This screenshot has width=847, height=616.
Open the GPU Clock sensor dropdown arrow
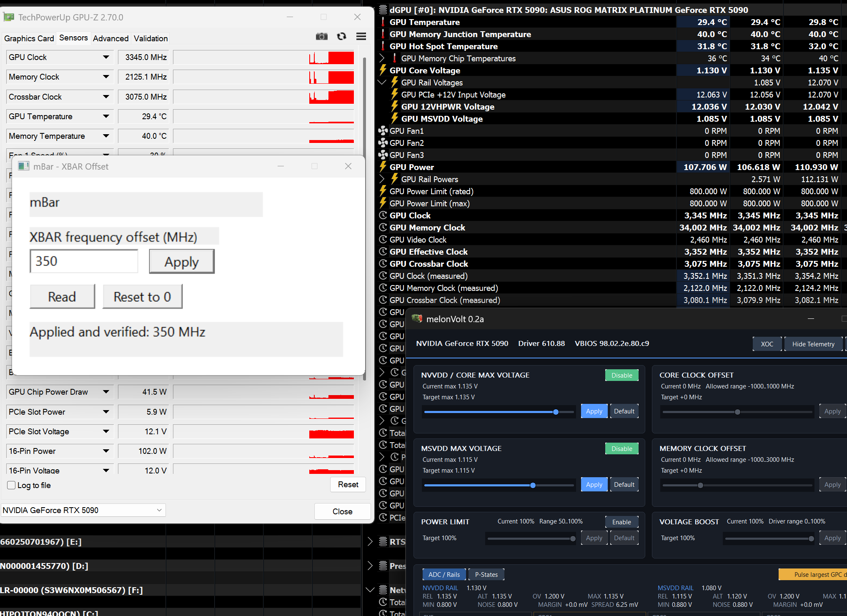[106, 57]
